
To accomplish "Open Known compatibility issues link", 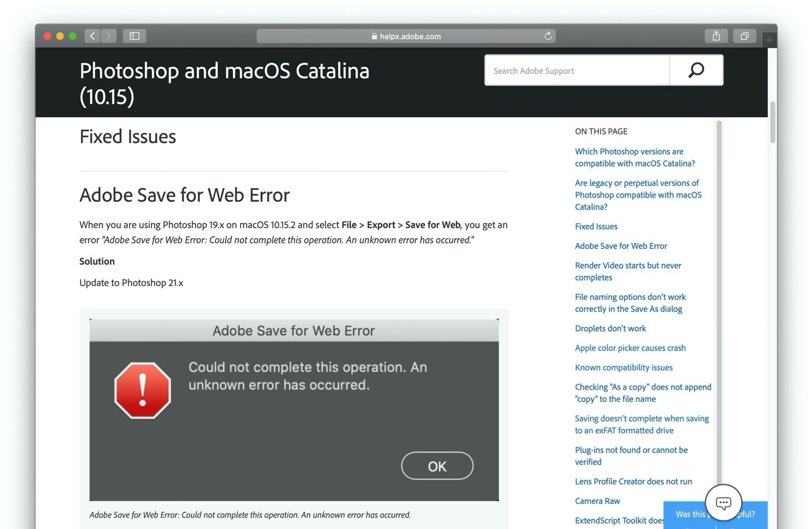I will (623, 368).
